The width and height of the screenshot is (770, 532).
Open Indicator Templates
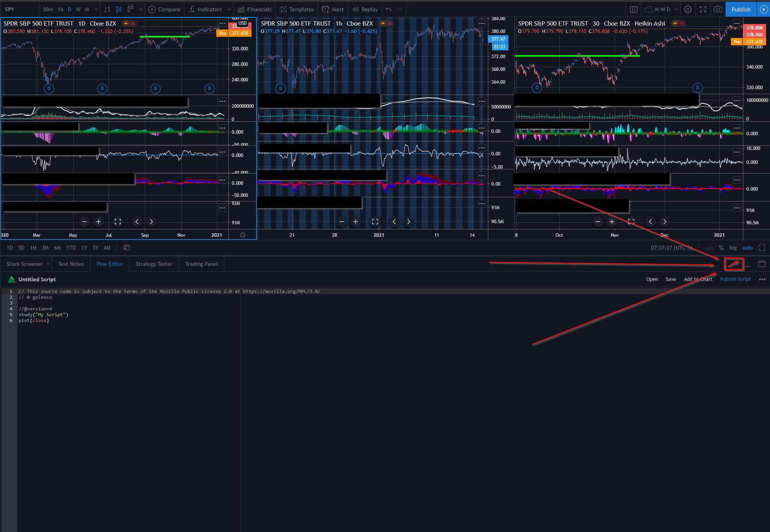coord(297,9)
